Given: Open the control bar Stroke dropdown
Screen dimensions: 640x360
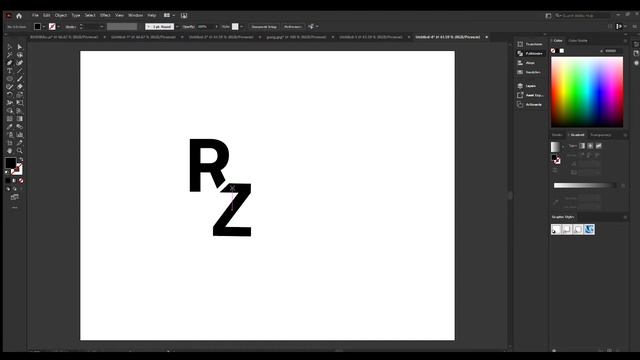Looking at the screenshot, I should tap(59, 27).
